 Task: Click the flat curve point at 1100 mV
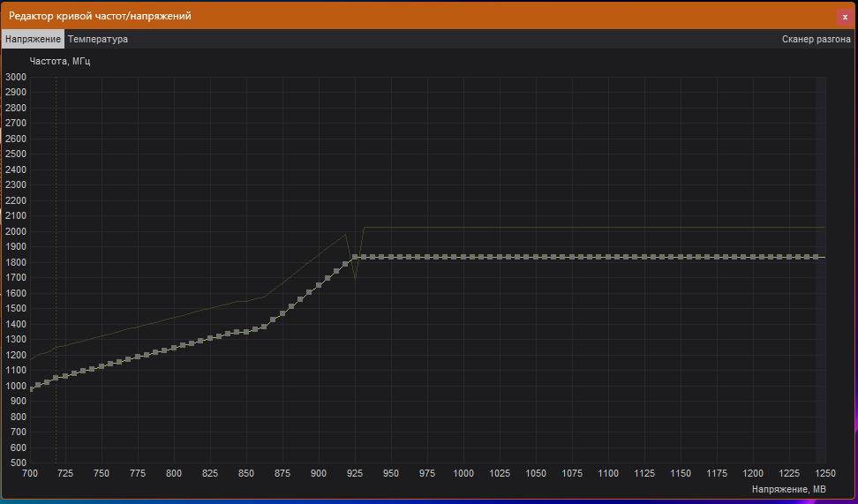608,257
